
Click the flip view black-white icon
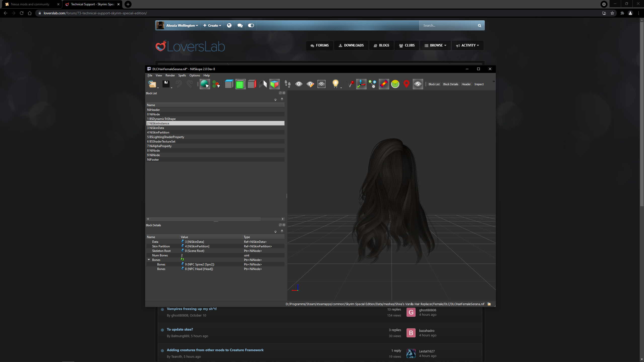coord(263,84)
